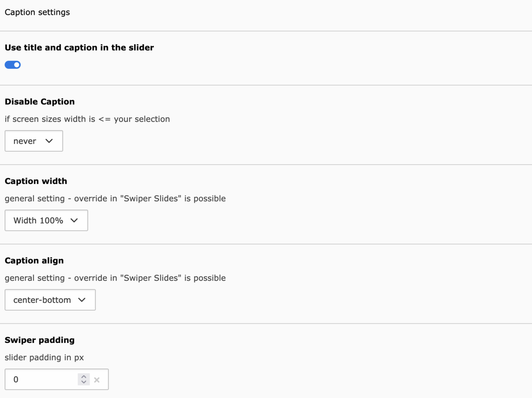Decrease Swiper padding with the down arrow
This screenshot has width=532, height=398.
[84, 382]
